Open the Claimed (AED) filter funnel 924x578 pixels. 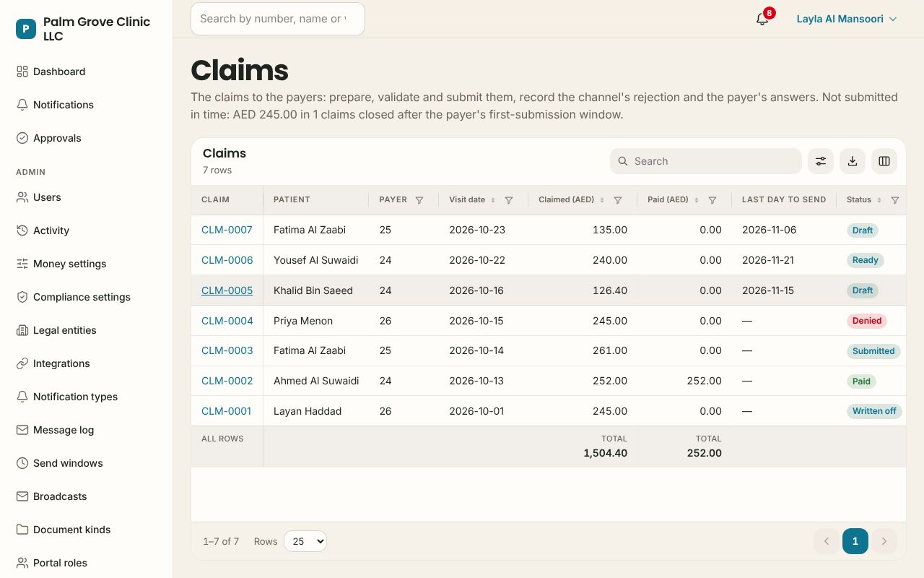point(618,200)
